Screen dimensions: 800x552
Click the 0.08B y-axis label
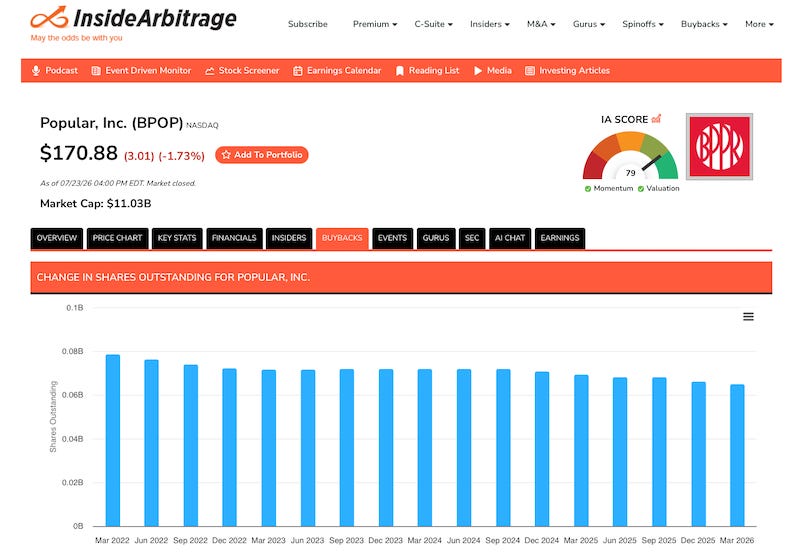point(72,352)
